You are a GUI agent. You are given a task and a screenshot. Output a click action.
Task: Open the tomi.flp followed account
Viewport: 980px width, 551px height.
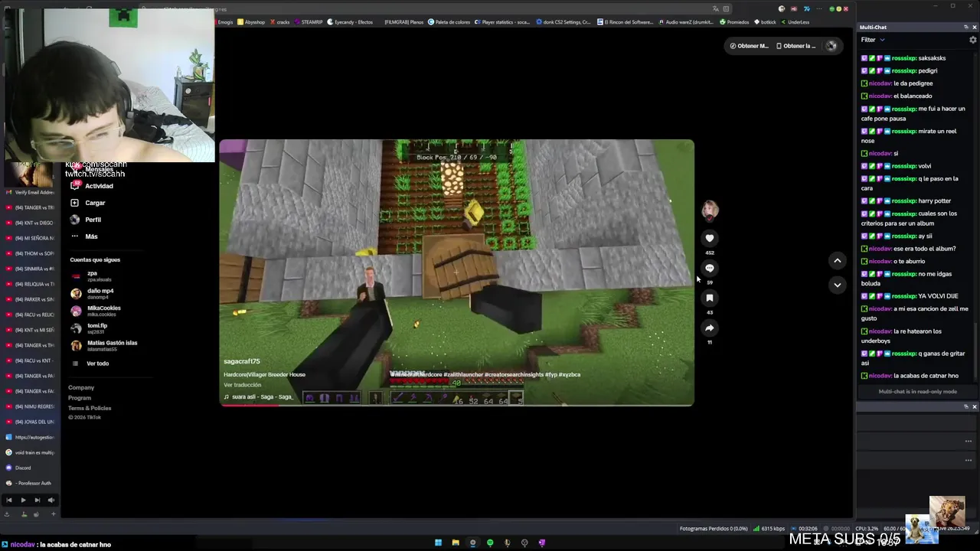[90, 328]
